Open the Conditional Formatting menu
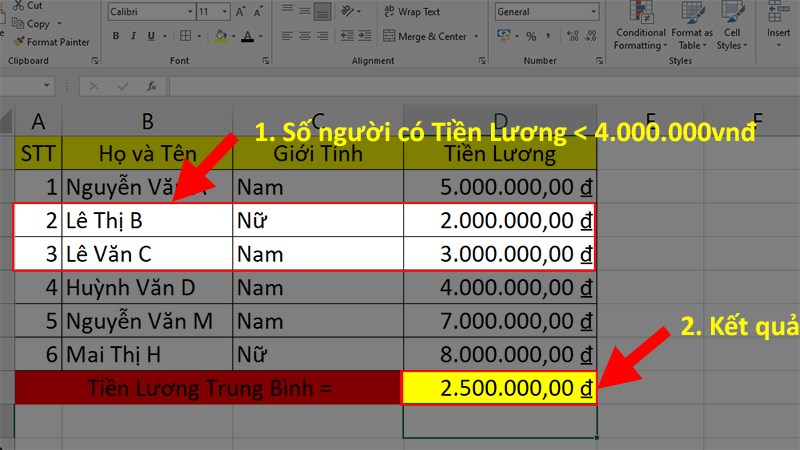This screenshot has height=450, width=800. [641, 26]
